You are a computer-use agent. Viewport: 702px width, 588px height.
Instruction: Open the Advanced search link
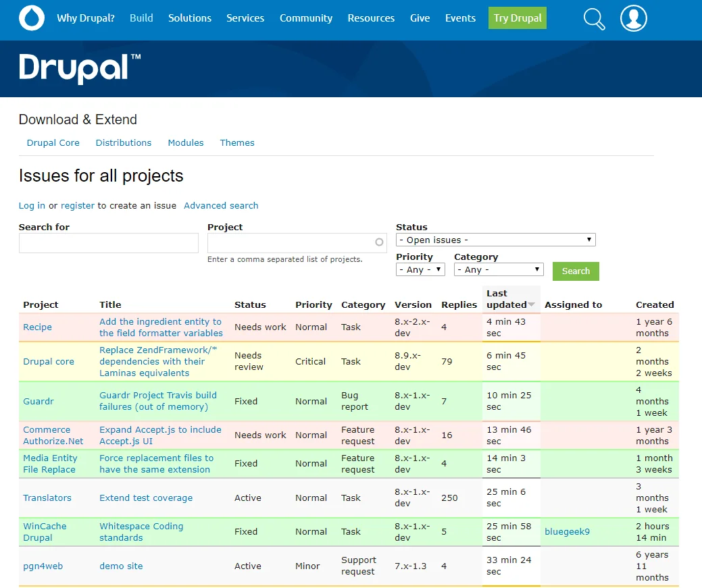tap(221, 205)
